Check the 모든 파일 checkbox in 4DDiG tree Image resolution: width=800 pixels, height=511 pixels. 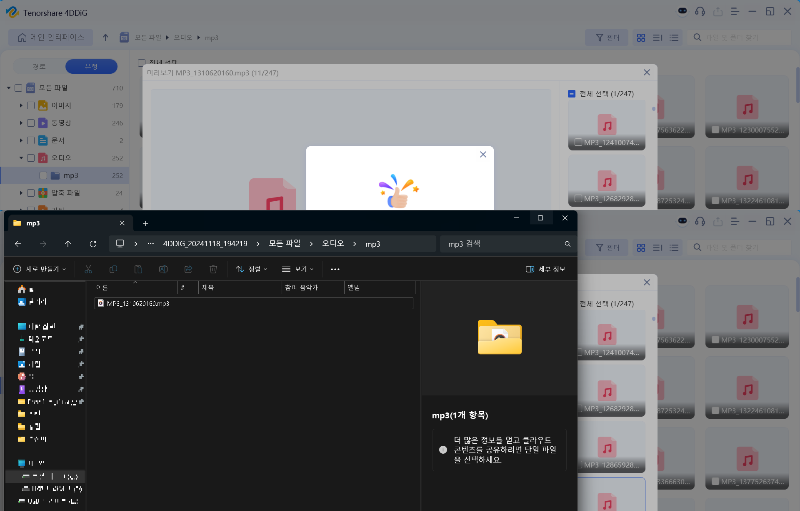[x=18, y=88]
